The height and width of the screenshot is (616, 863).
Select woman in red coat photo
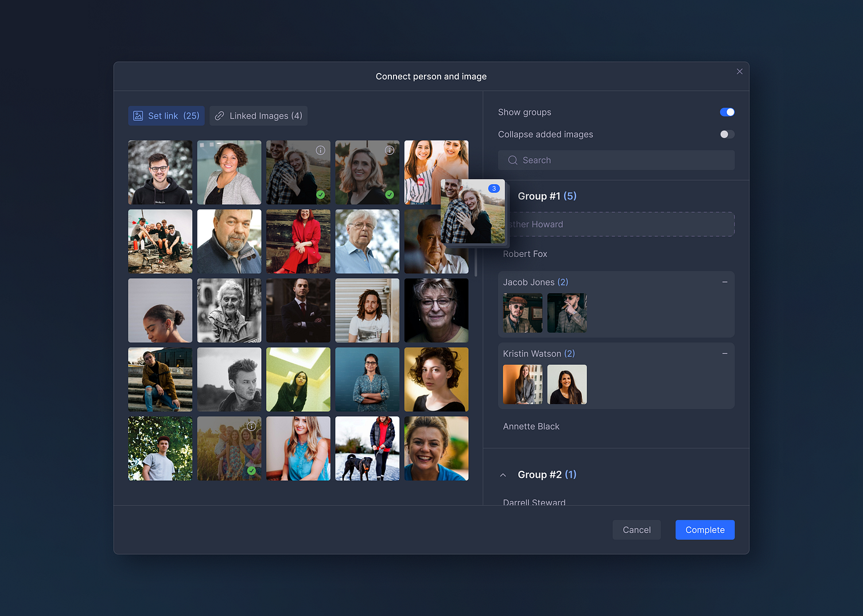pyautogui.click(x=298, y=241)
